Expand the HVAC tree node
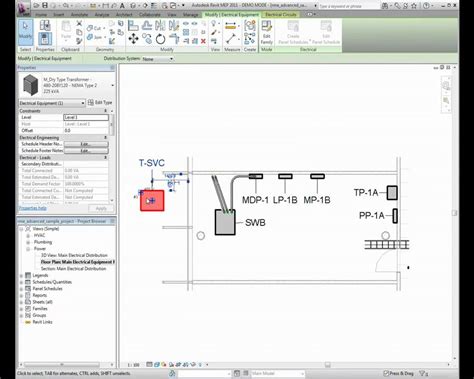 click(28, 236)
